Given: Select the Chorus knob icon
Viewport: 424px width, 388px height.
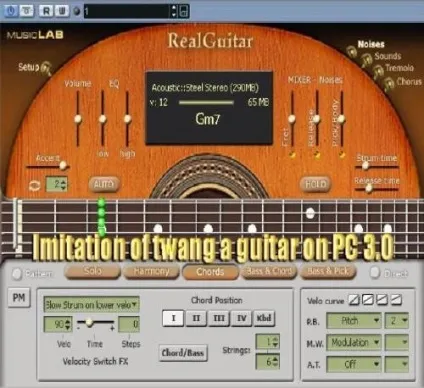Looking at the screenshot, I should coord(389,84).
